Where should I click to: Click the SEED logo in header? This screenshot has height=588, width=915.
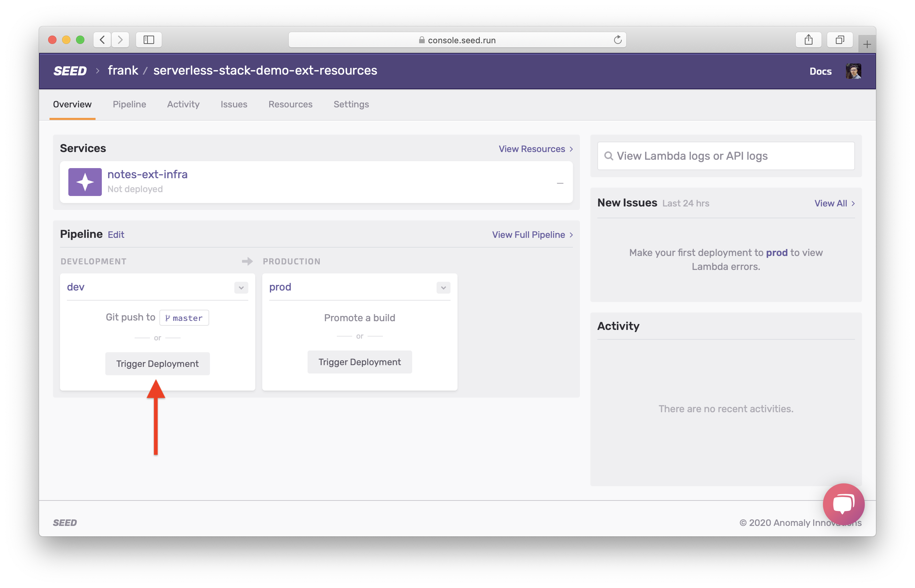pos(70,71)
